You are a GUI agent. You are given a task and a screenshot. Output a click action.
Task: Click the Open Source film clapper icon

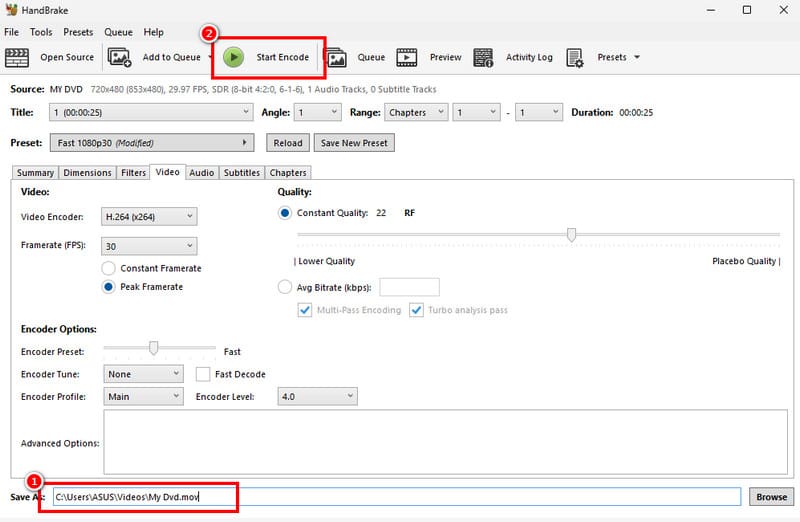[17, 57]
